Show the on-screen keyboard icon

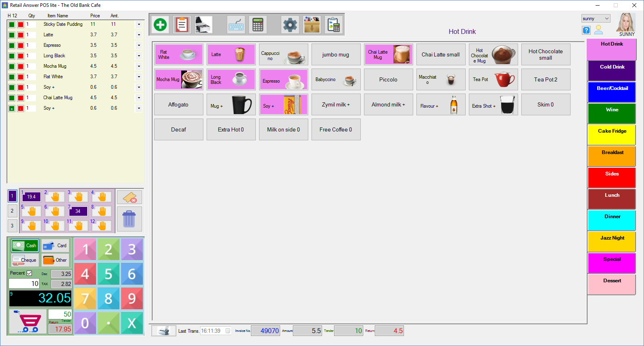(236, 25)
